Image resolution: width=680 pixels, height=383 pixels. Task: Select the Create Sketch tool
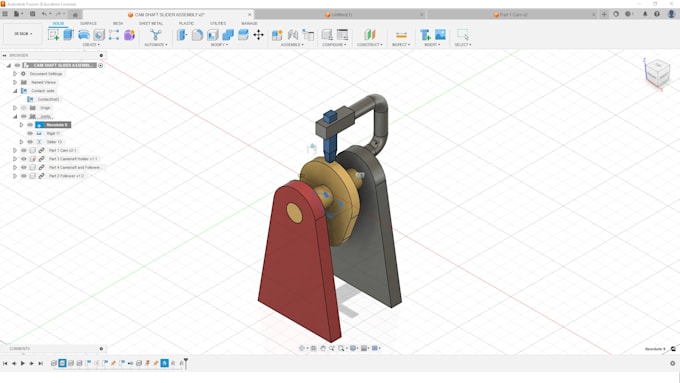[x=54, y=35]
